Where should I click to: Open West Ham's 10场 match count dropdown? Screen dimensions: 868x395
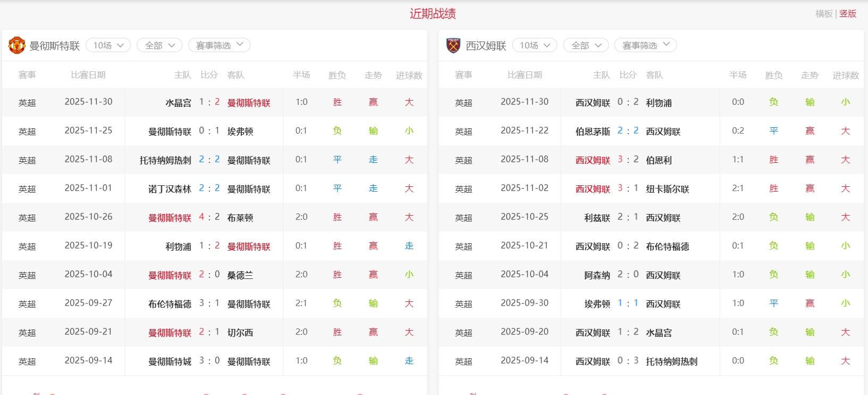tap(535, 45)
